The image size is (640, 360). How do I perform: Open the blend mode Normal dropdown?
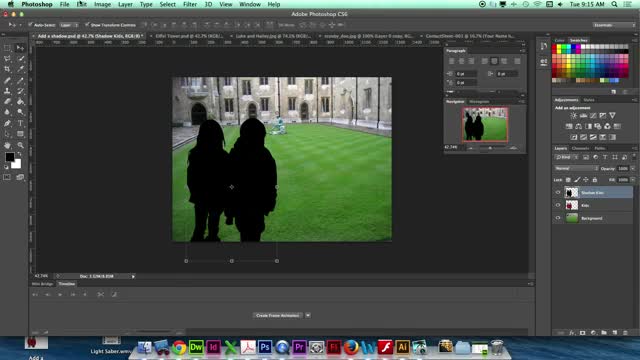(576, 168)
